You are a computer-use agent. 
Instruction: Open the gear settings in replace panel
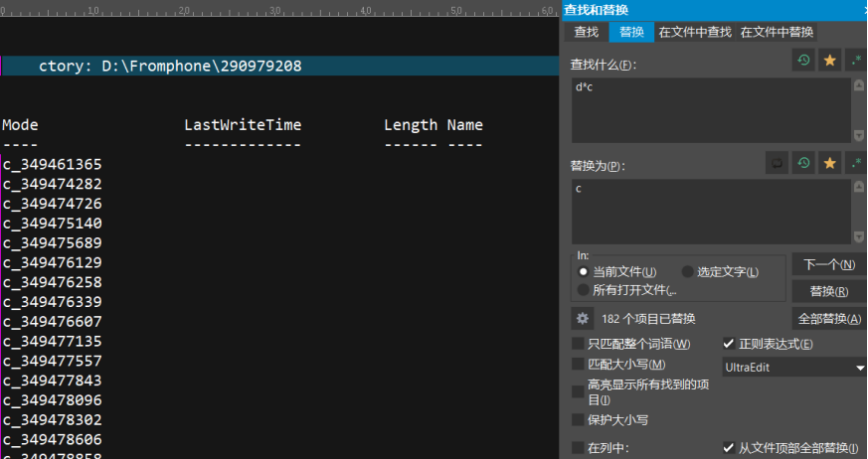pyautogui.click(x=583, y=319)
